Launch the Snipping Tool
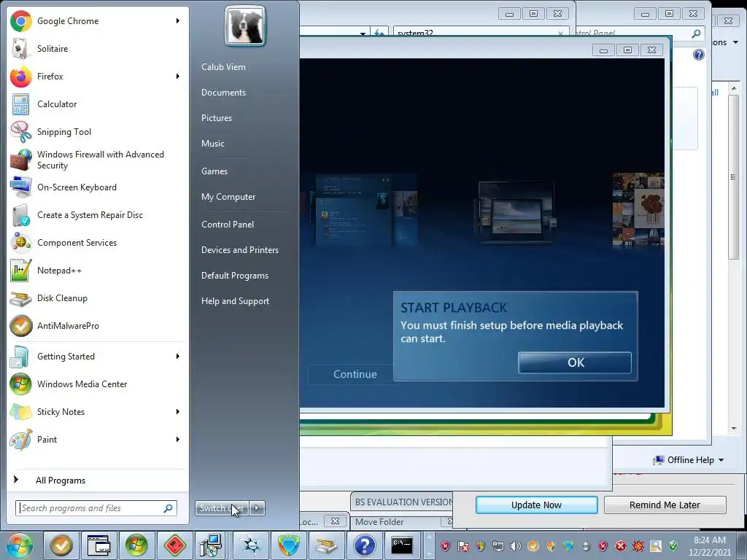 pos(97,132)
